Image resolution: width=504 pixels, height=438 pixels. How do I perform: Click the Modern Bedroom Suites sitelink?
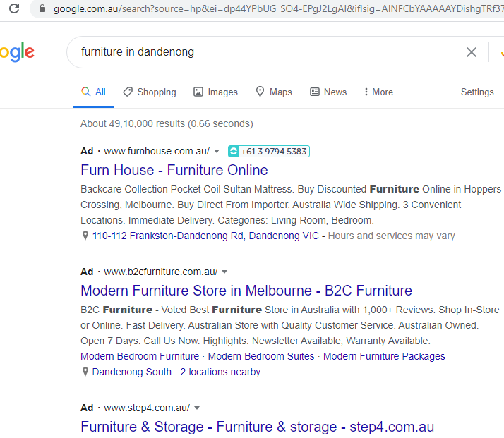pyautogui.click(x=261, y=356)
